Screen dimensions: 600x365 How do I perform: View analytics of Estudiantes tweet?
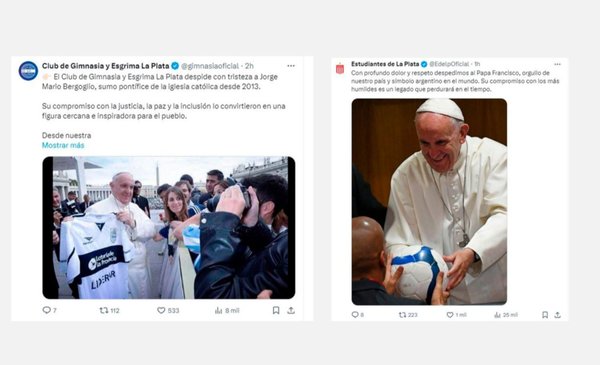(x=497, y=315)
